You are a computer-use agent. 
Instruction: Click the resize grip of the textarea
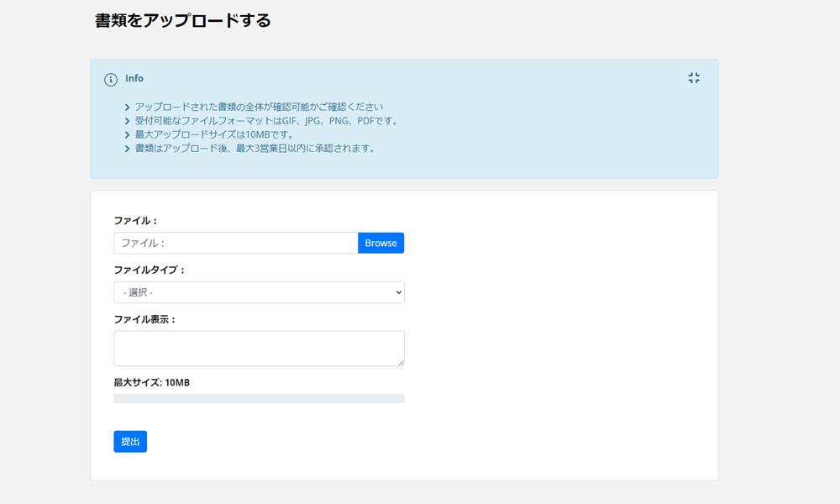[401, 362]
